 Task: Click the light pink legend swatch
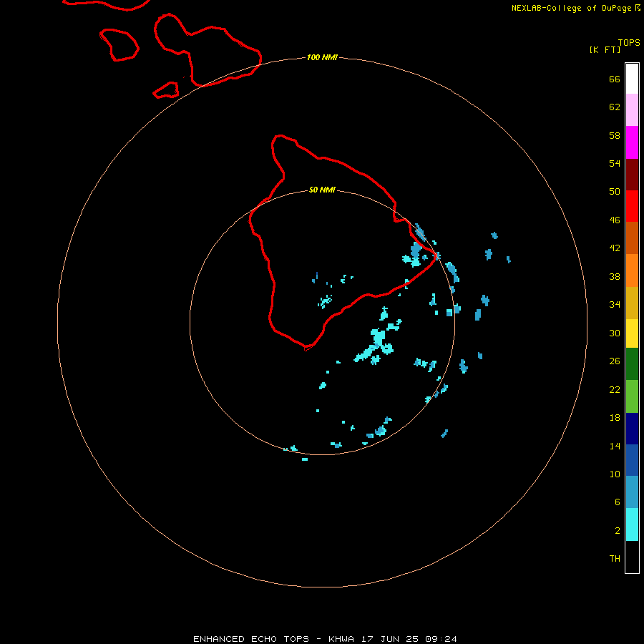pyautogui.click(x=632, y=110)
